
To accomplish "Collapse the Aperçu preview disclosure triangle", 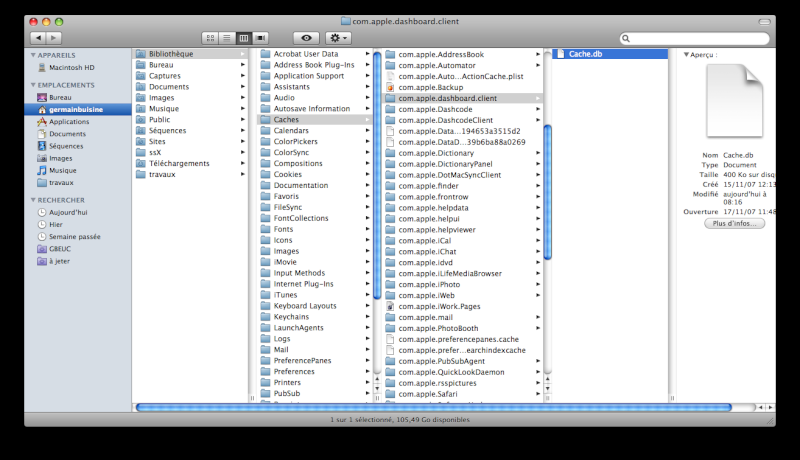I will (686, 55).
